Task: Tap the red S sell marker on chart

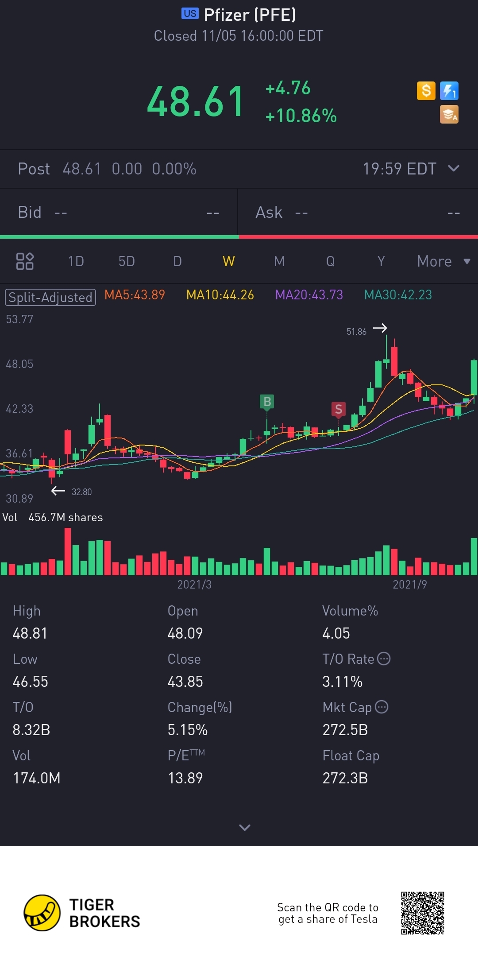Action: coord(339,409)
